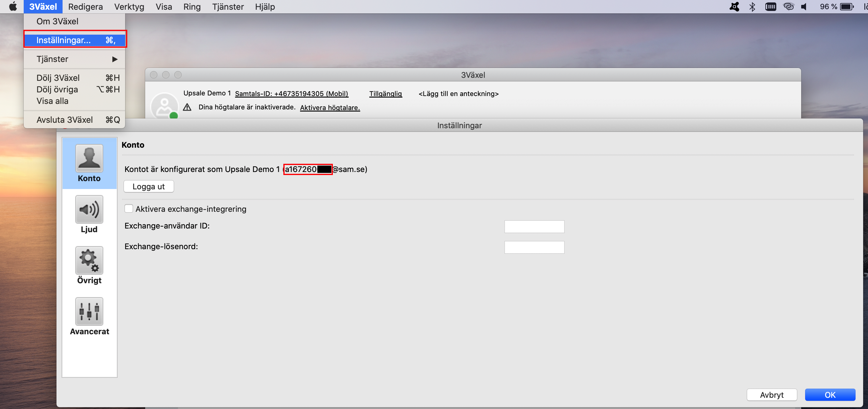Viewport: 868px width, 409px height.
Task: Click the Bluetooth icon in menu bar
Action: pos(752,6)
